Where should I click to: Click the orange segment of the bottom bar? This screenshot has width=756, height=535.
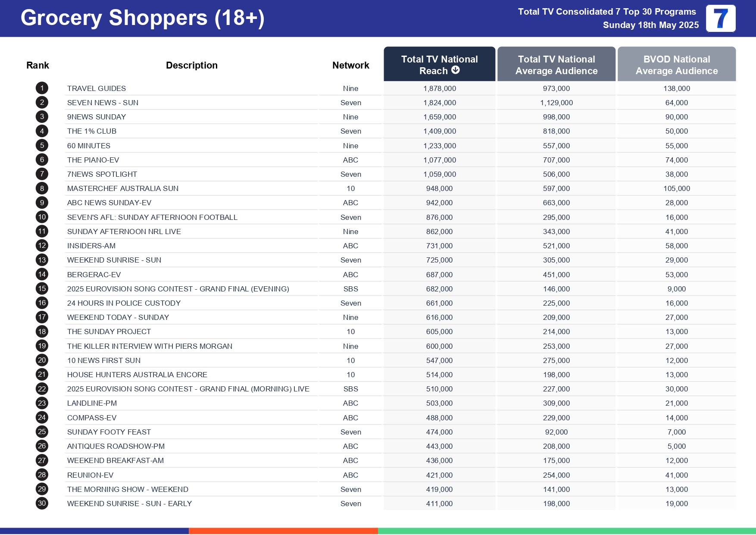pyautogui.click(x=283, y=531)
